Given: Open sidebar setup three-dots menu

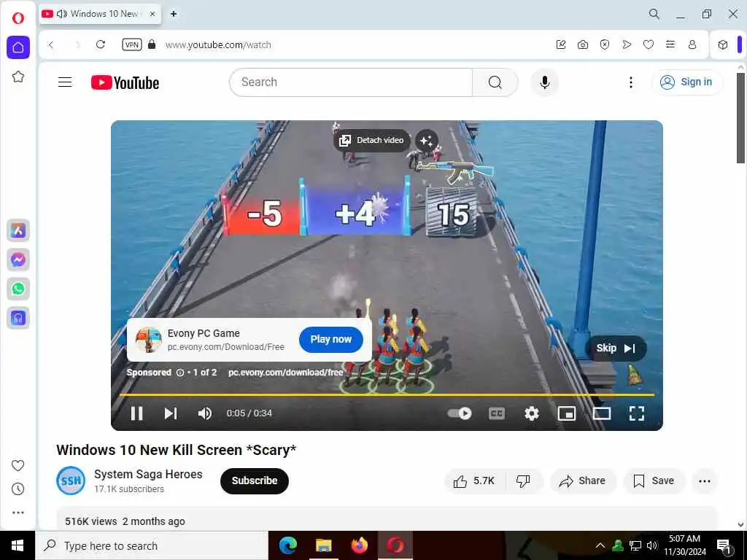Looking at the screenshot, I should (18, 513).
